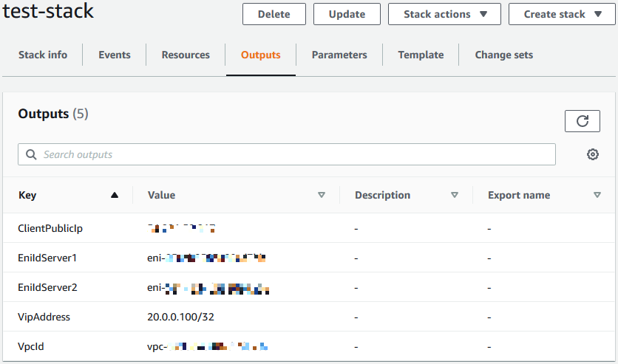Go to the Resources tab
Screen dimensions: 618x364
186,55
